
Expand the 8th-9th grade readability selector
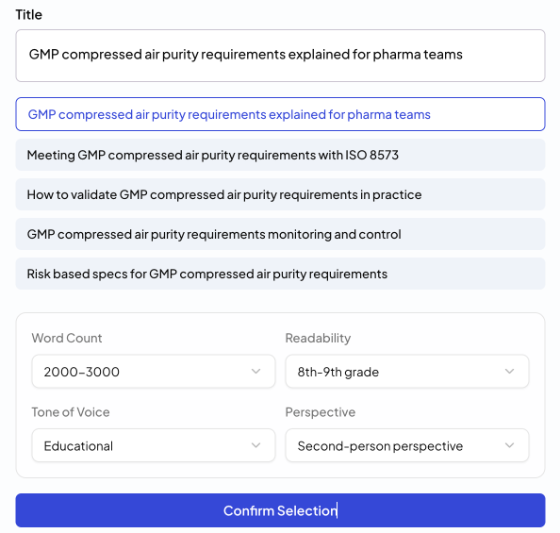click(x=407, y=372)
